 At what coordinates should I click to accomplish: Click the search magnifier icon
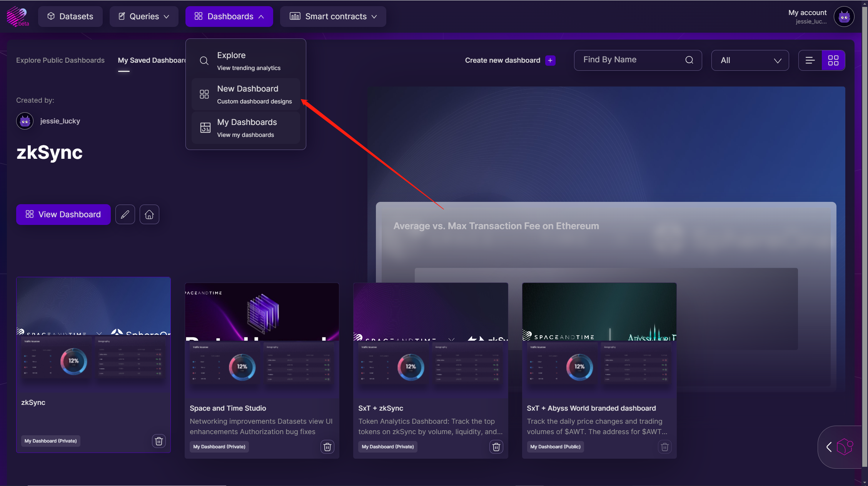[689, 60]
